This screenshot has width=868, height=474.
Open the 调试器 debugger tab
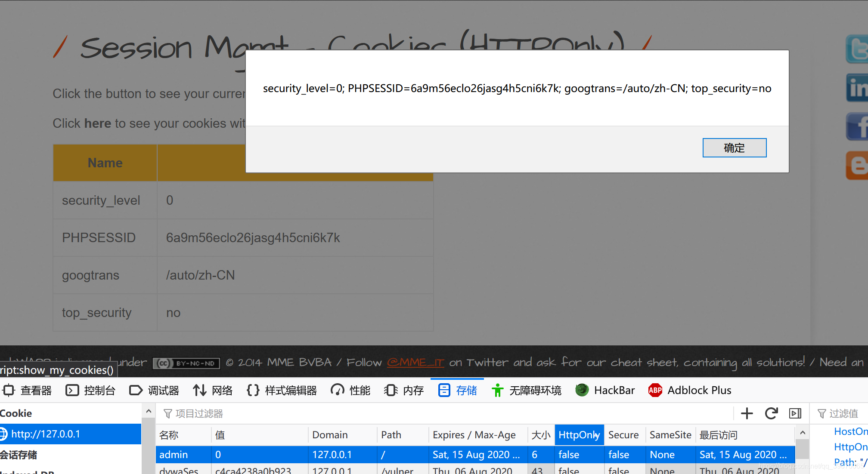pyautogui.click(x=155, y=390)
